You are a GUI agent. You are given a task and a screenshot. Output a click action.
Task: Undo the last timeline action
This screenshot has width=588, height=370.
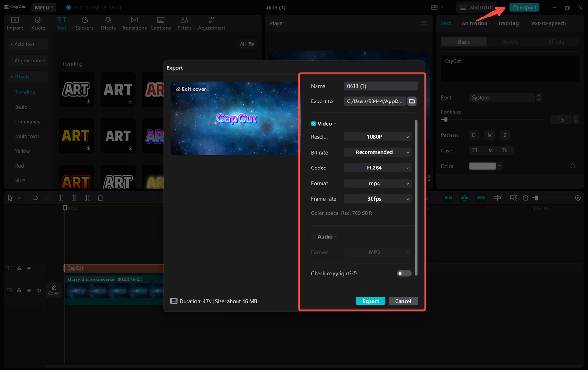pyautogui.click(x=34, y=197)
